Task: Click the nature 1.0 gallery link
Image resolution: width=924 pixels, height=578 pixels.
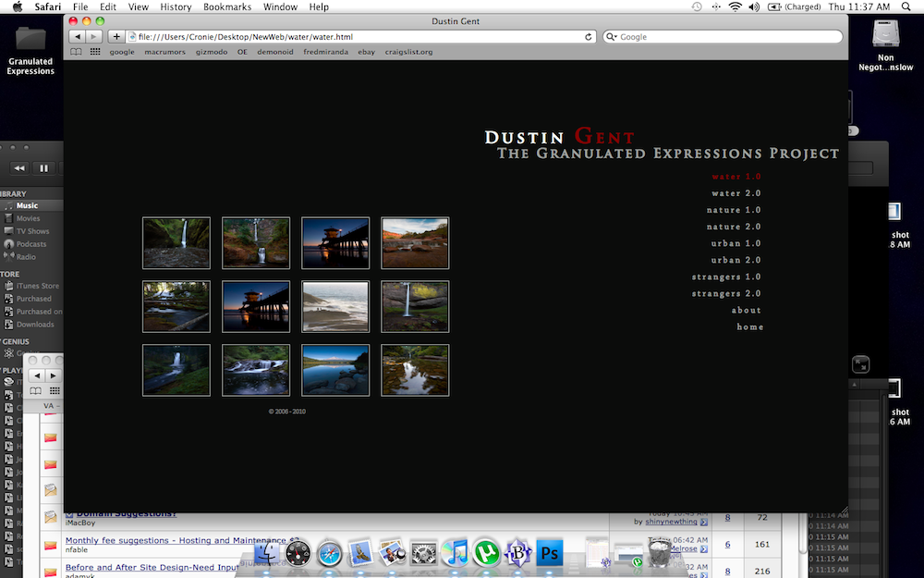Action: (x=734, y=210)
